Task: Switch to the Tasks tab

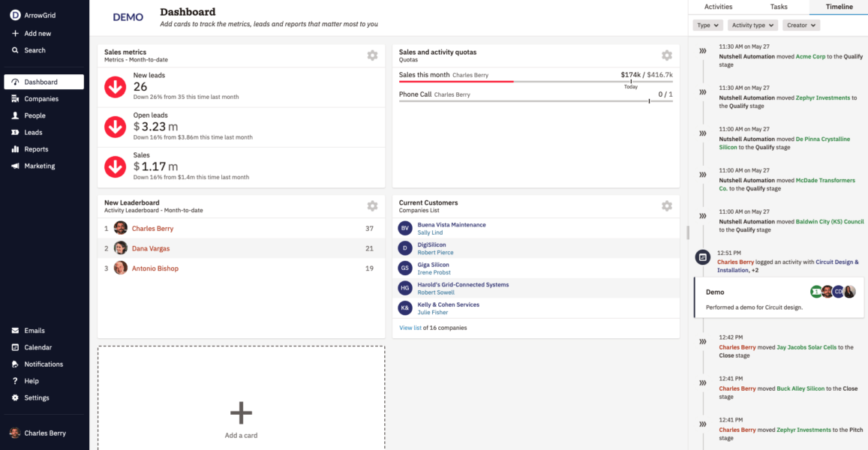Action: tap(779, 7)
